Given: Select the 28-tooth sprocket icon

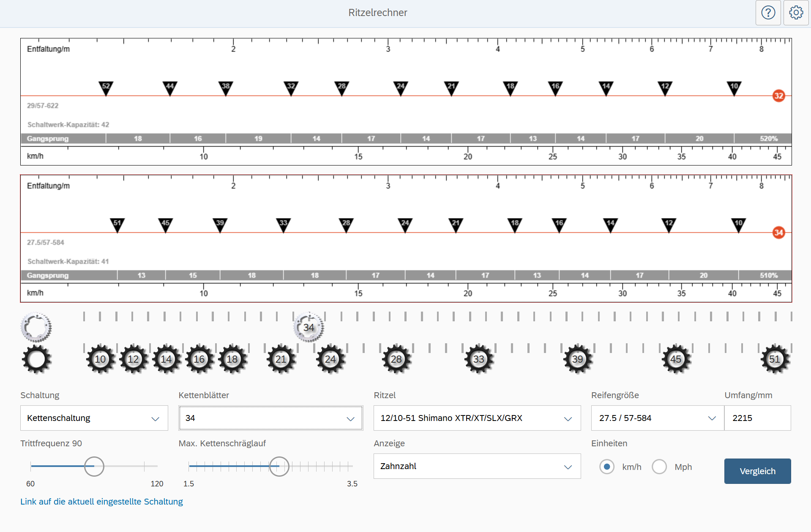Looking at the screenshot, I should [396, 359].
